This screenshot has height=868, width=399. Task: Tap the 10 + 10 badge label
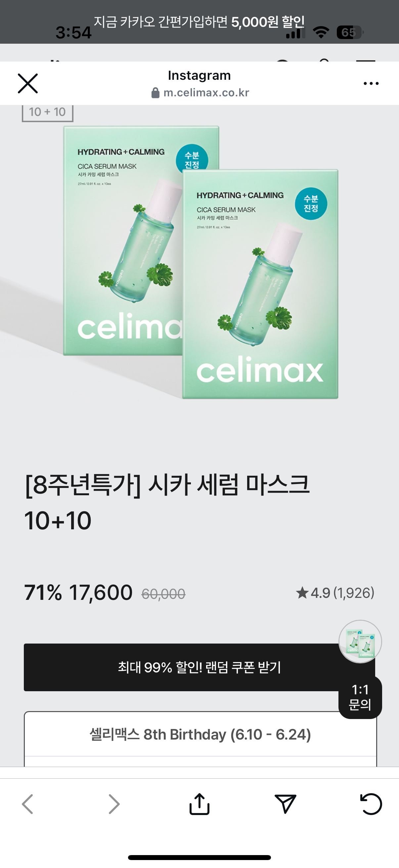pos(47,112)
